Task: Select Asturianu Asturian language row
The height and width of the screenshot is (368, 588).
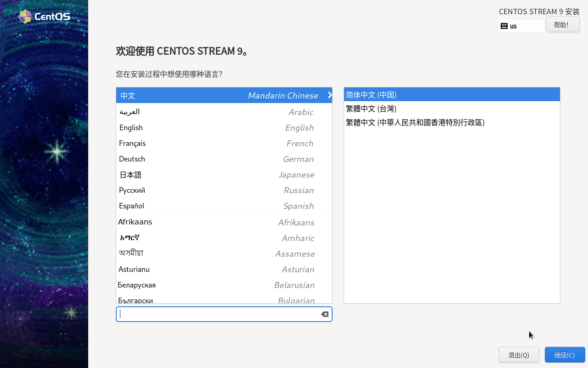Action: [224, 269]
